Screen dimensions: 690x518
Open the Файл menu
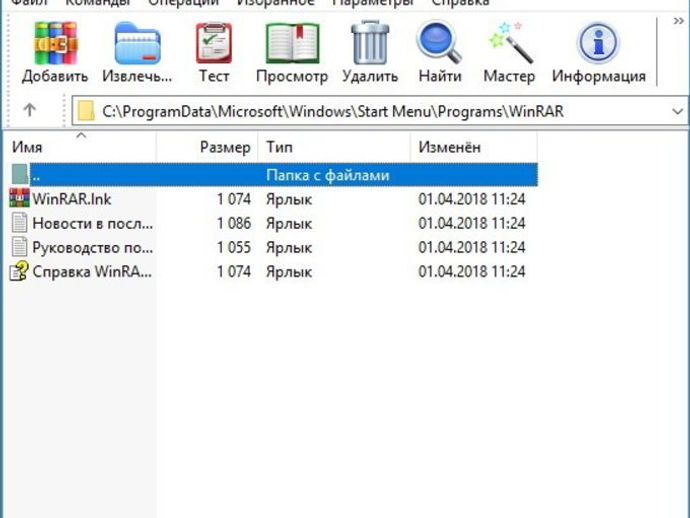pos(29,3)
